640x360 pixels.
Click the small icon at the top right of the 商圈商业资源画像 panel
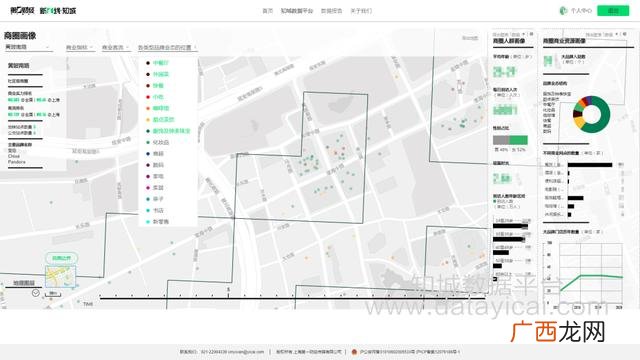[x=624, y=34]
